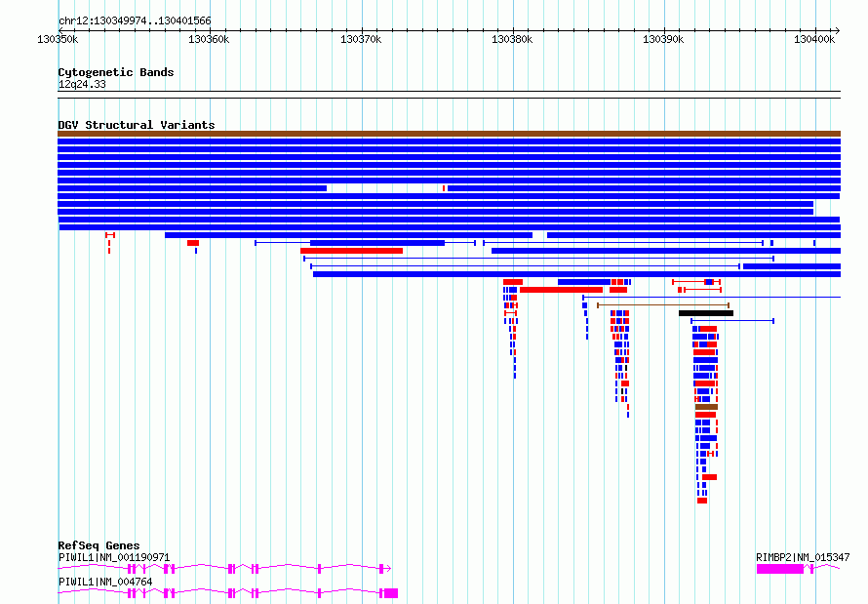This screenshot has width=868, height=604.
Task: Click the thin brown variant line spanning 130386k-130394k
Action: 663,305
